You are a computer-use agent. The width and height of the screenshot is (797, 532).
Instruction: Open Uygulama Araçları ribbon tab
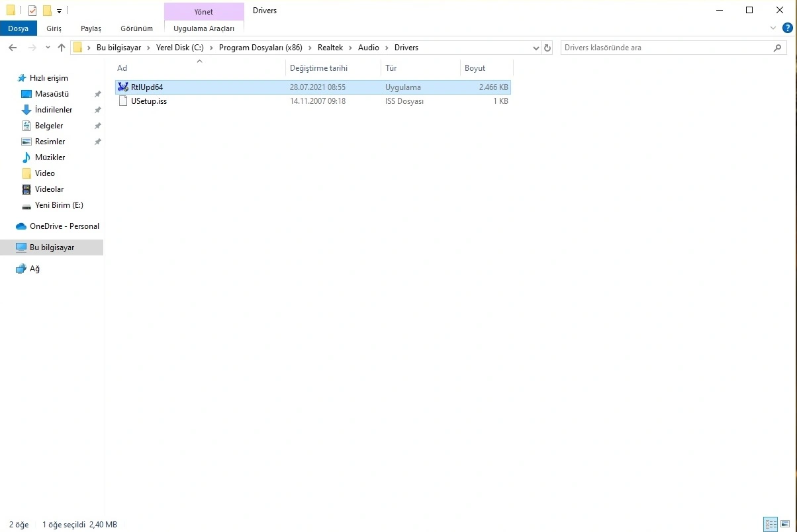[x=204, y=28]
